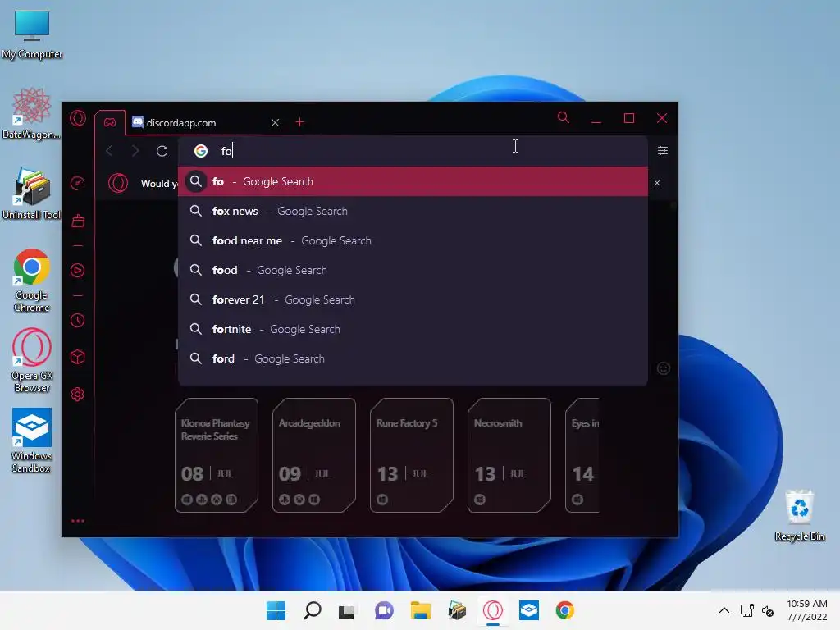Click the smiley feedback icon
840x630 pixels.
663,368
